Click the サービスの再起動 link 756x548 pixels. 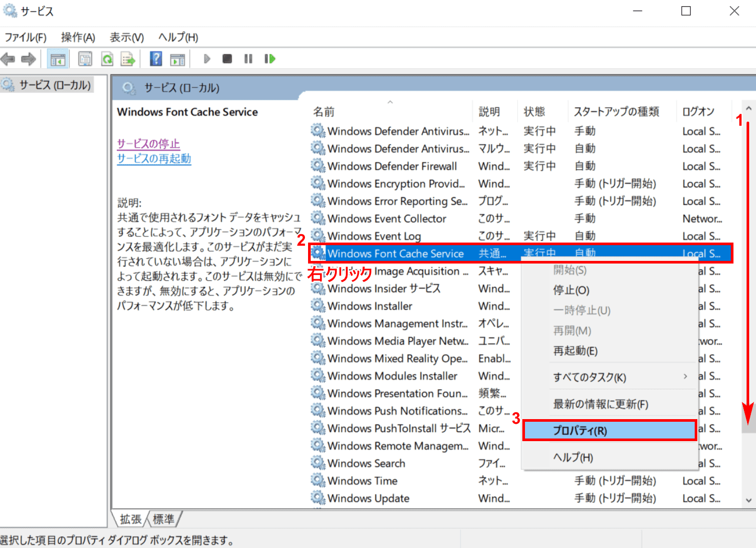(x=154, y=159)
